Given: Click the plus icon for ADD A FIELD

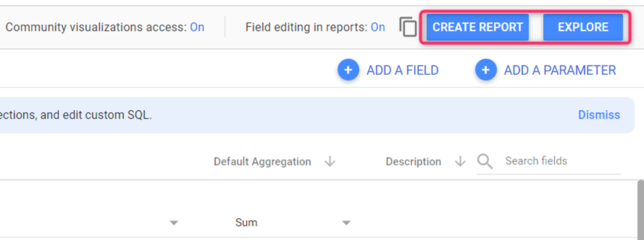Looking at the screenshot, I should click(x=348, y=70).
